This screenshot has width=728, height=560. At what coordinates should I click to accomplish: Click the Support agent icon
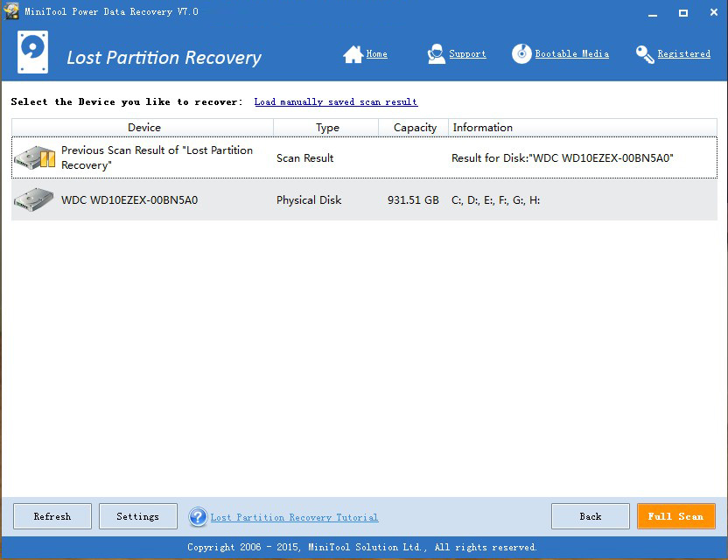point(436,54)
